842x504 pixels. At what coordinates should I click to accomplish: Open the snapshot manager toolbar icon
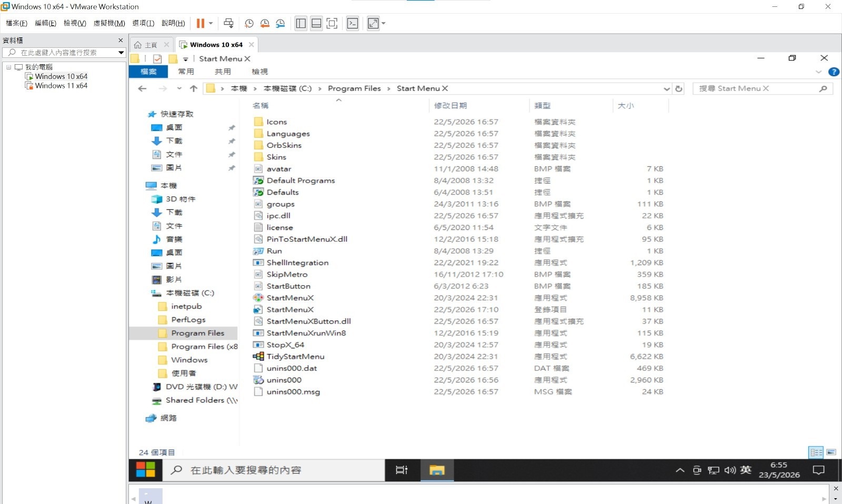(x=280, y=23)
